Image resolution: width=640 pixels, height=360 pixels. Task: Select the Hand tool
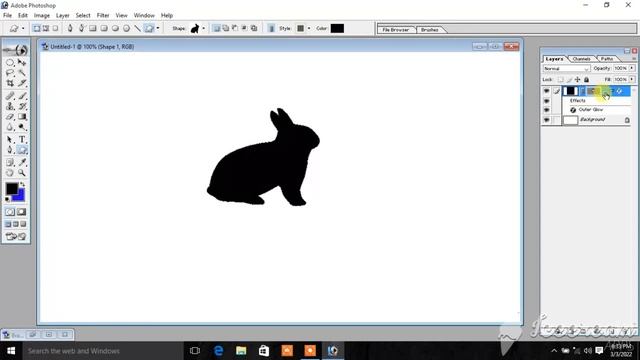pos(10,173)
